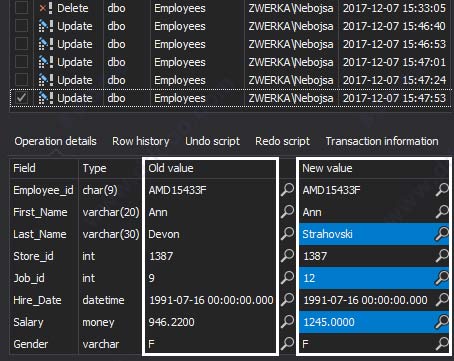Click the timestamp 2017-12-07 15:33:05
Viewport: 454px width, 361px height.
[394, 8]
